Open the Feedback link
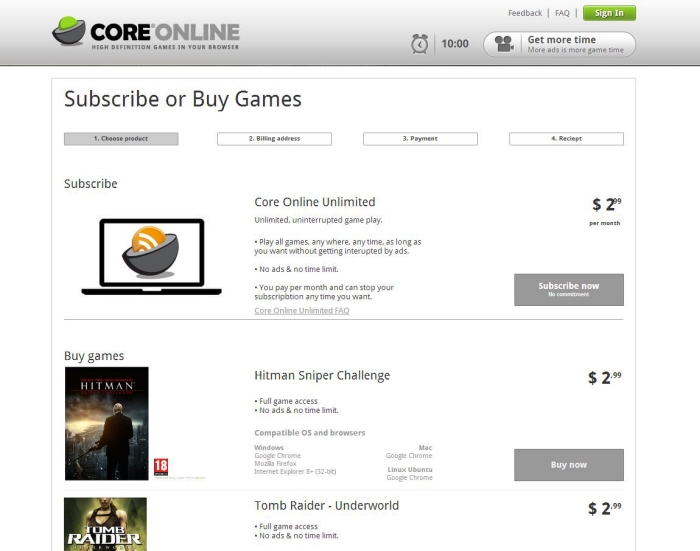Viewport: 700px width, 551px height. (x=525, y=13)
